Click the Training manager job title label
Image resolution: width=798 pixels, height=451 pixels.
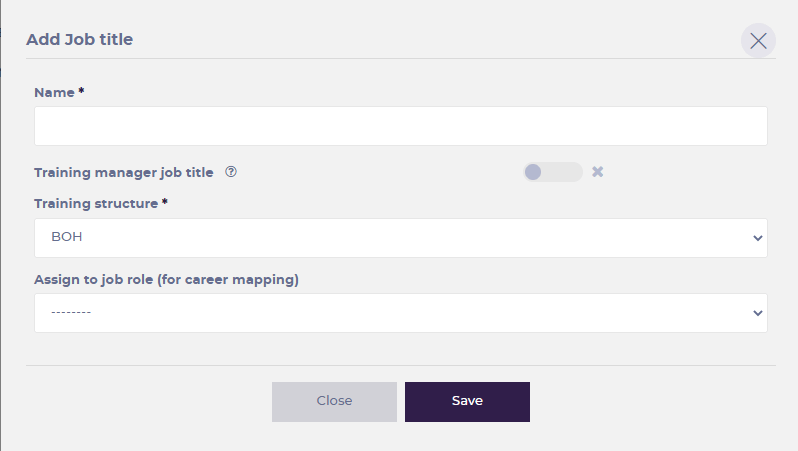coord(124,173)
